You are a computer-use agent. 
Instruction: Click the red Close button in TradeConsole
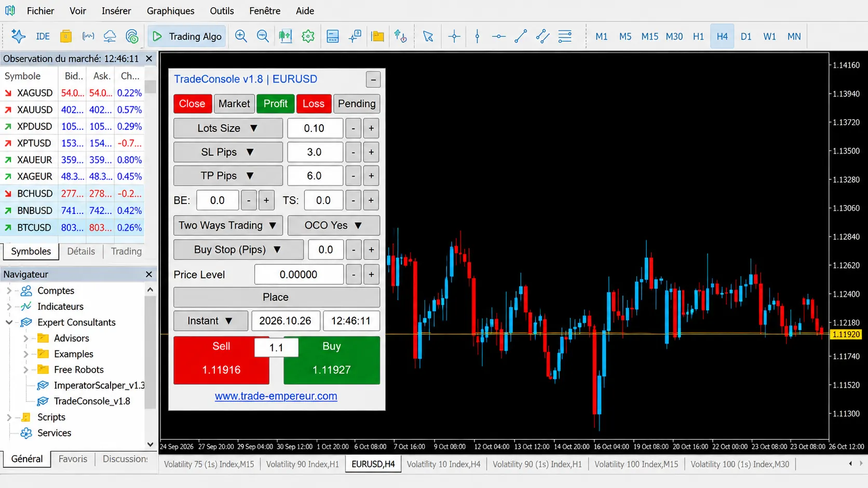point(192,104)
